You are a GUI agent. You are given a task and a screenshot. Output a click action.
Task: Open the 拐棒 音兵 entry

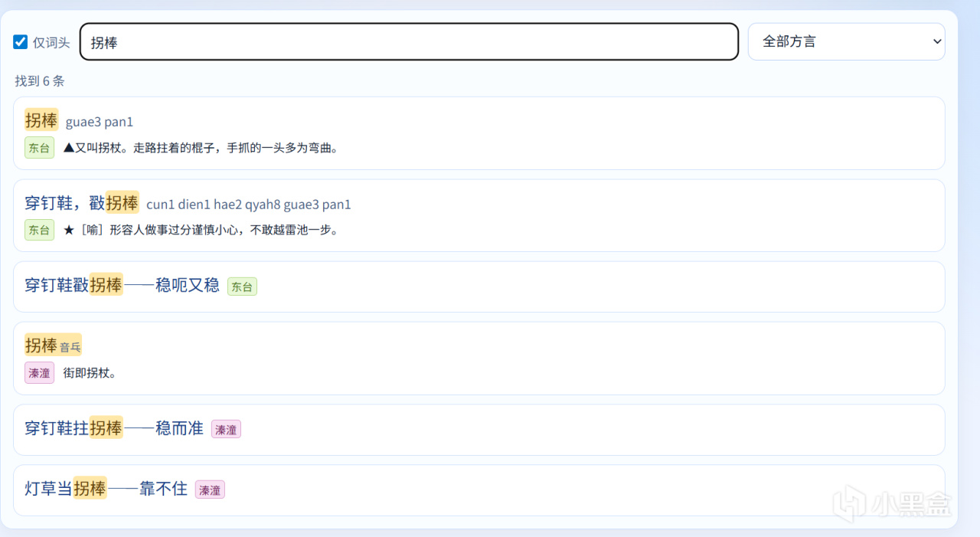point(479,359)
